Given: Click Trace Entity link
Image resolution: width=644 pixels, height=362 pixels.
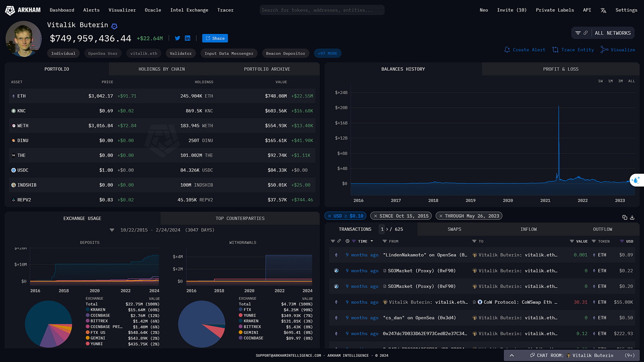Looking at the screenshot, I should click(x=573, y=50).
